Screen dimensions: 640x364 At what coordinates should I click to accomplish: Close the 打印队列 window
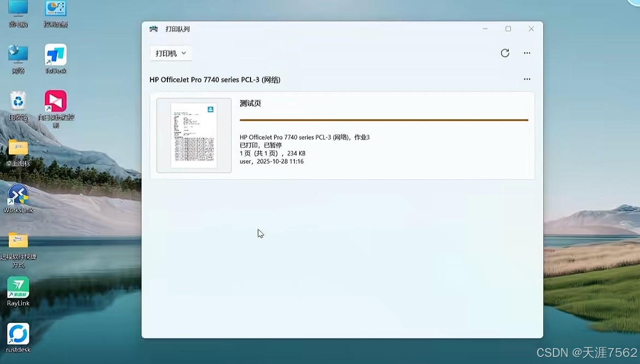pyautogui.click(x=531, y=28)
